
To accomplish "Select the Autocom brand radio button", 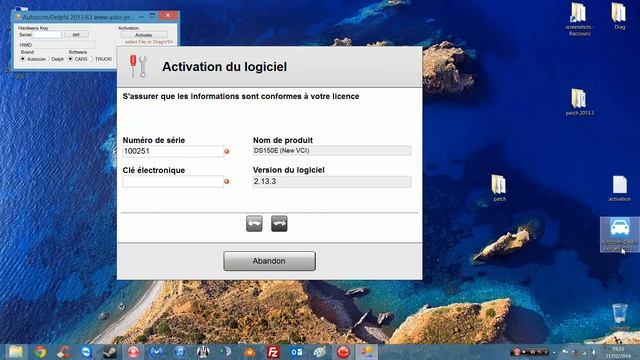I will (x=23, y=59).
